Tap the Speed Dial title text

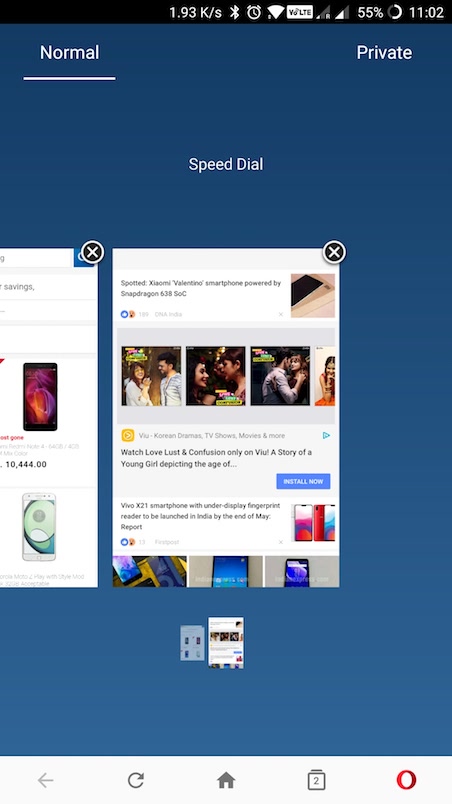click(226, 165)
